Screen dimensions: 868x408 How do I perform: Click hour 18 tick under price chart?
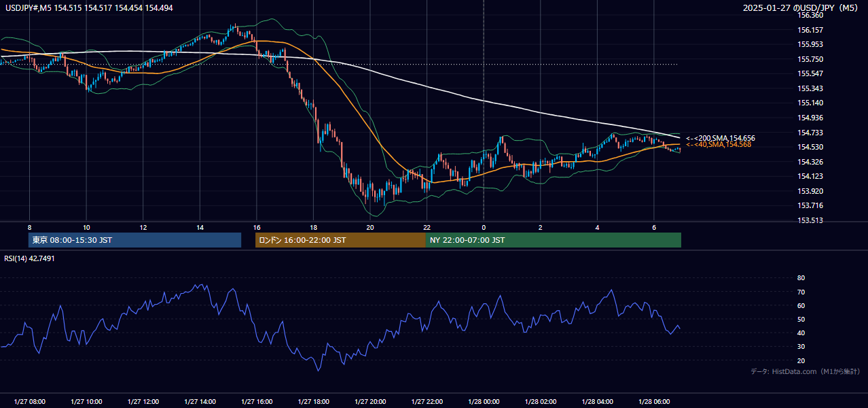click(x=313, y=227)
